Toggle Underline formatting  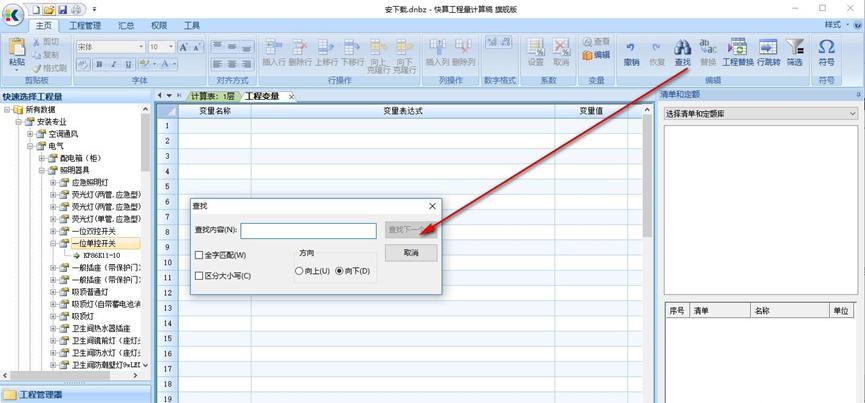tap(128, 65)
